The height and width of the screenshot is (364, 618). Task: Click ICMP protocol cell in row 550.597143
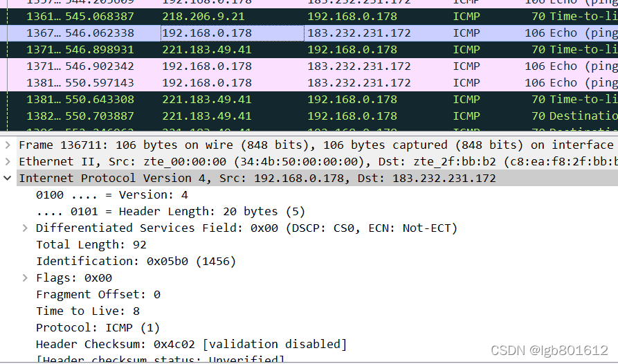466,83
